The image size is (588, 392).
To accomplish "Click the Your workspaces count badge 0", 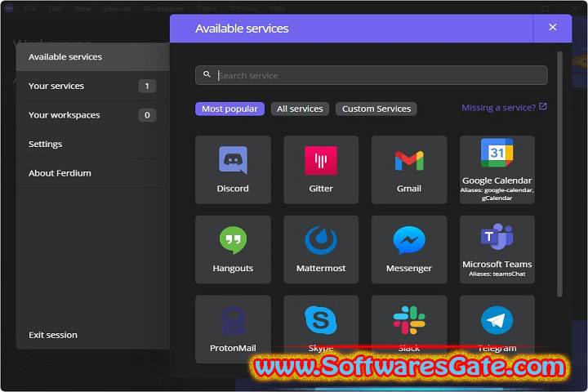I will (147, 115).
